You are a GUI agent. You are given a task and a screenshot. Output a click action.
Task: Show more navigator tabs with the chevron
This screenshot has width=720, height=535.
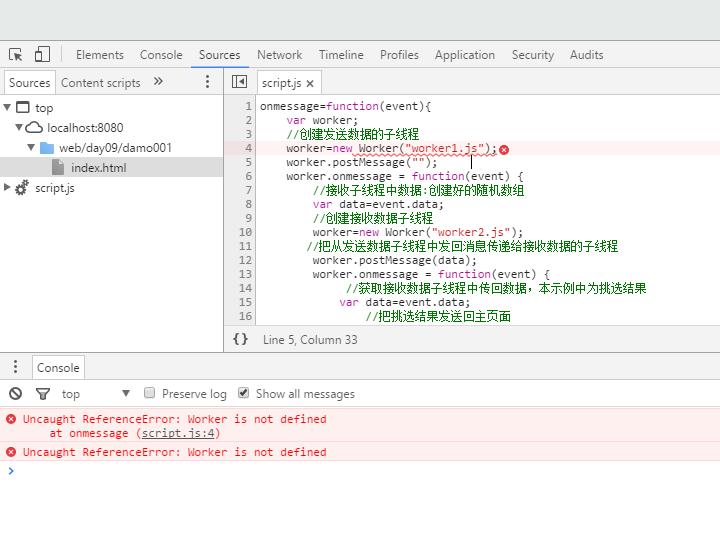pyautogui.click(x=158, y=81)
